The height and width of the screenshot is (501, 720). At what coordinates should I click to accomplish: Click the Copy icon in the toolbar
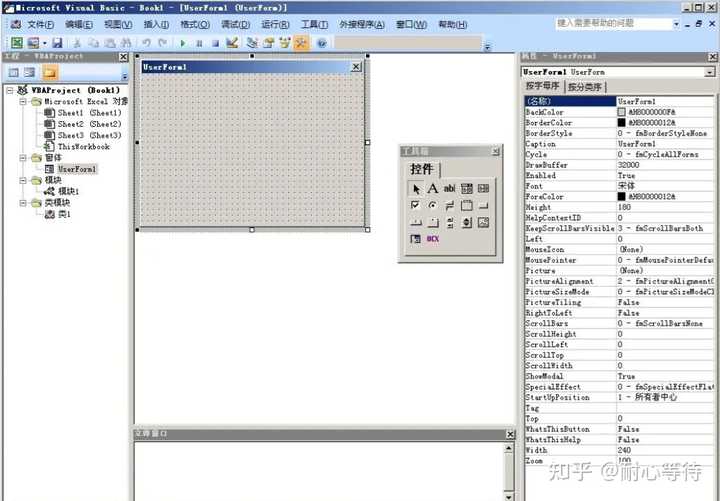click(x=93, y=43)
